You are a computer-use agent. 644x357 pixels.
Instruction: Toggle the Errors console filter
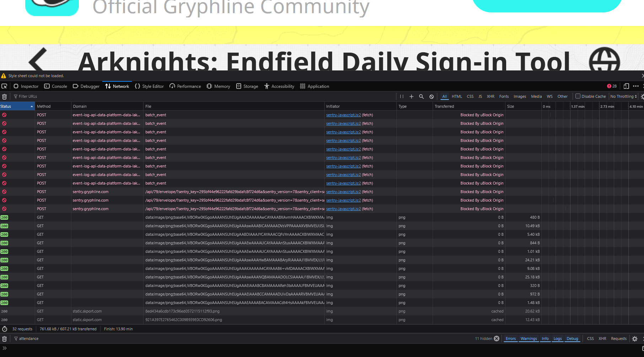click(510, 339)
